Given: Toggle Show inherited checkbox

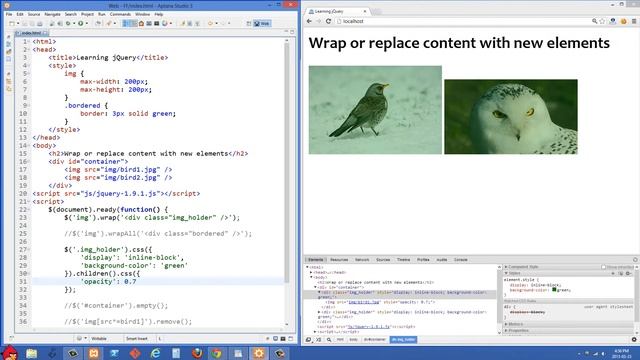Looking at the screenshot, I should click(x=603, y=267).
